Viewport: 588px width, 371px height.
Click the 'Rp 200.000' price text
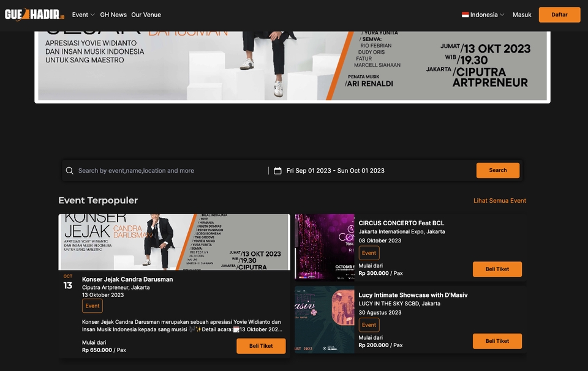(x=374, y=345)
